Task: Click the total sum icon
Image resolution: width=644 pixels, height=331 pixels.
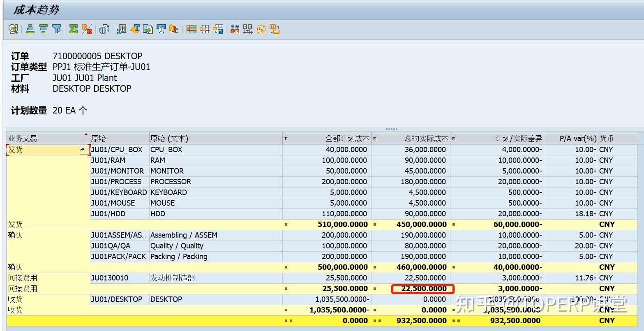Action: [73, 29]
